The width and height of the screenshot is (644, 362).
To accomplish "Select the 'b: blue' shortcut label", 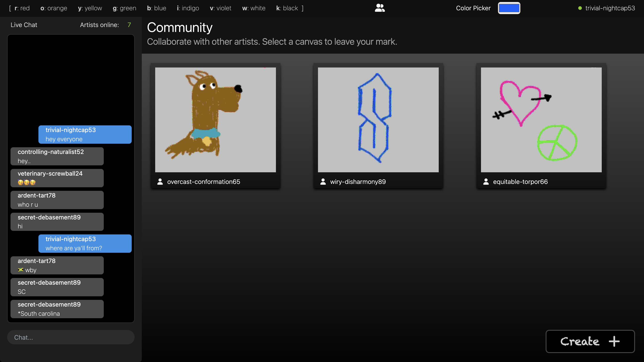I will coord(157,8).
